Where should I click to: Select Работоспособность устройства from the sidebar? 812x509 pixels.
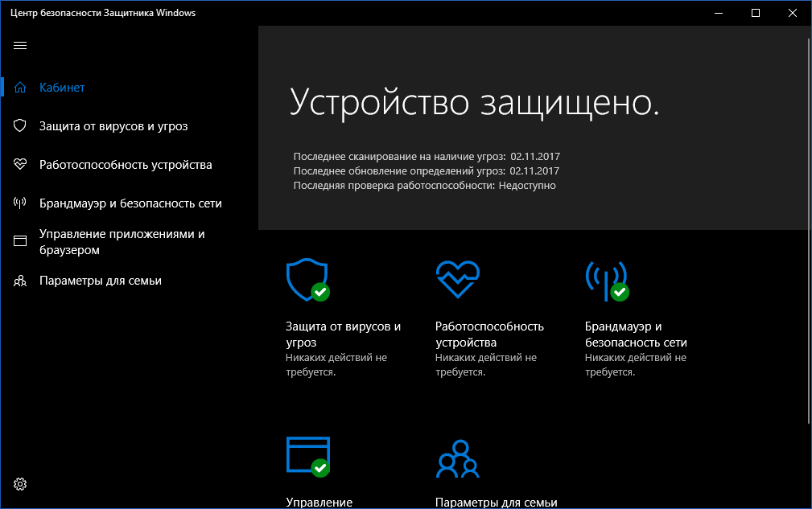125,164
